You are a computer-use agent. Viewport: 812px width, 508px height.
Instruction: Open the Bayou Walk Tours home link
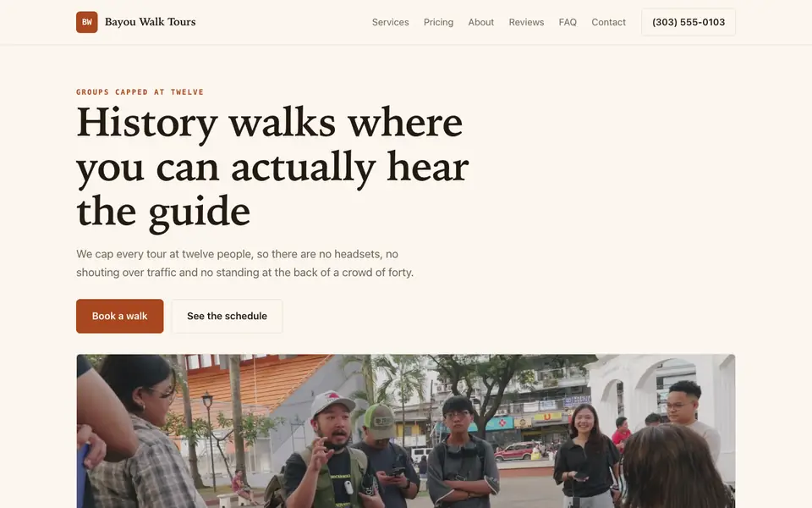pos(135,22)
